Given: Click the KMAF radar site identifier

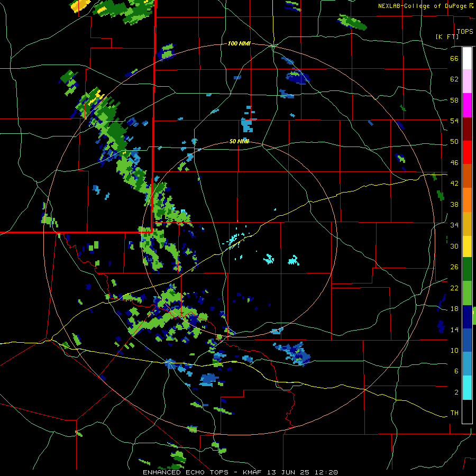Looking at the screenshot, I should [252, 472].
